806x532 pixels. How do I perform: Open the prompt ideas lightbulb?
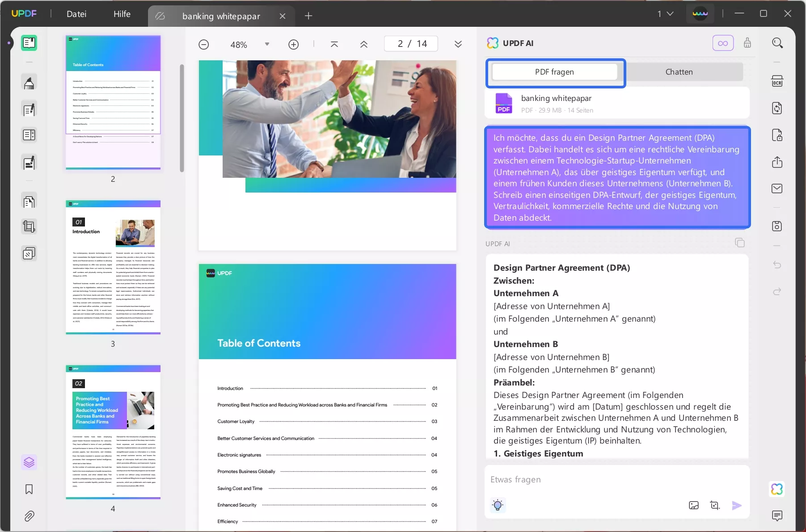(x=498, y=505)
